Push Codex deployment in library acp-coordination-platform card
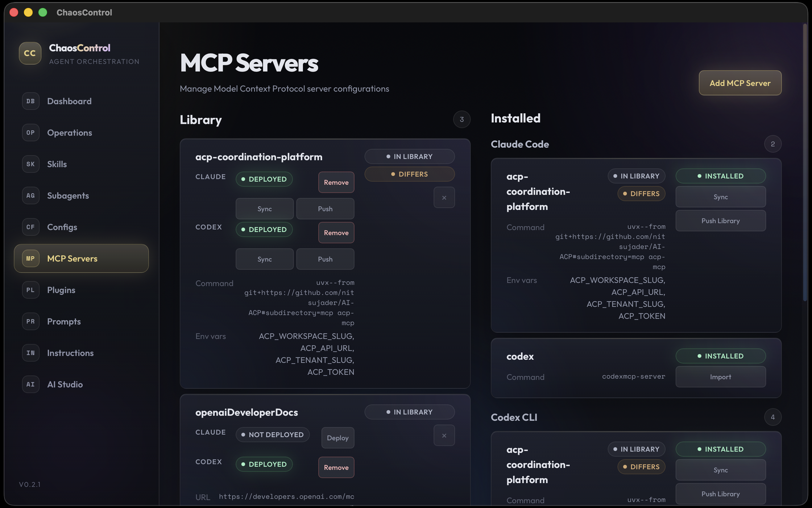 click(325, 259)
